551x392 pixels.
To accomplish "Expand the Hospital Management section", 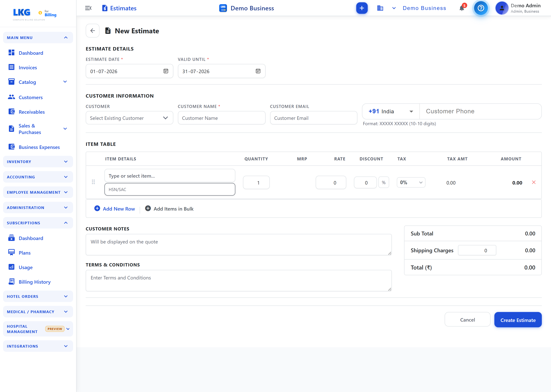I will pos(38,329).
